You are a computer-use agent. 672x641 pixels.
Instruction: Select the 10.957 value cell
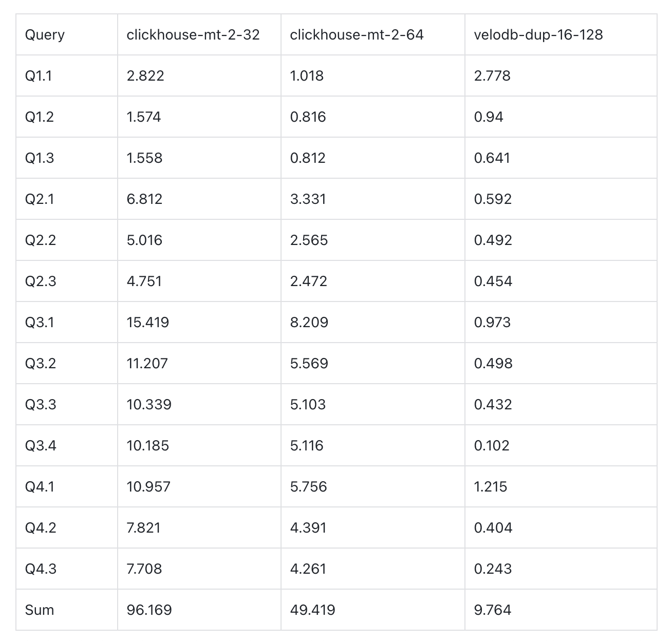[x=148, y=487]
